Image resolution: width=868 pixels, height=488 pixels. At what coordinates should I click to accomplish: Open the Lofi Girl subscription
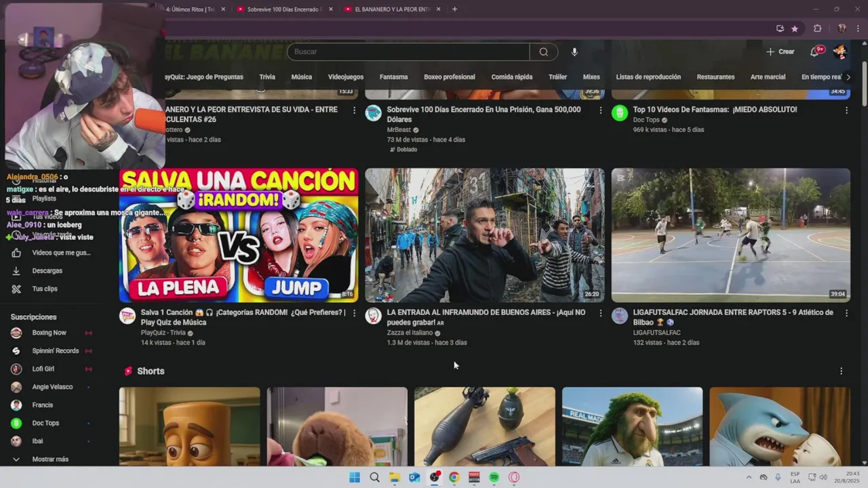click(x=43, y=369)
